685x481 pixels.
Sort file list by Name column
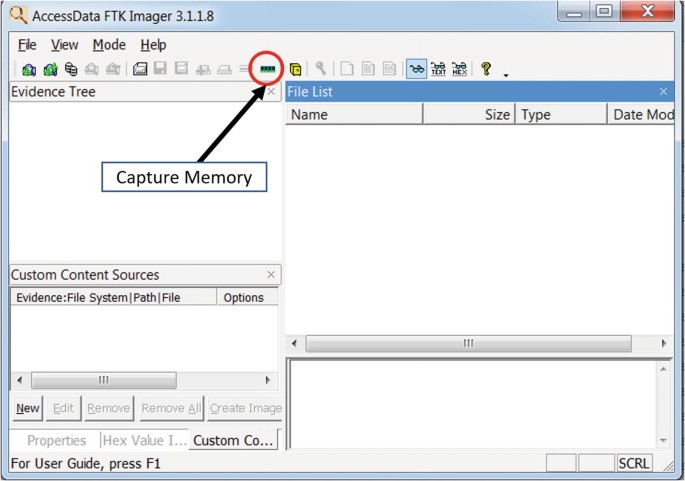tap(354, 114)
